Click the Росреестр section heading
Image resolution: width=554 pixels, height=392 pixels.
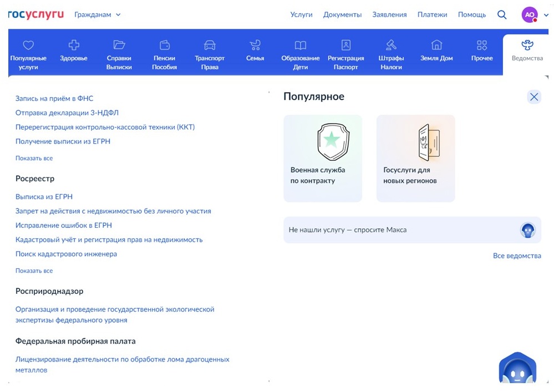click(35, 179)
